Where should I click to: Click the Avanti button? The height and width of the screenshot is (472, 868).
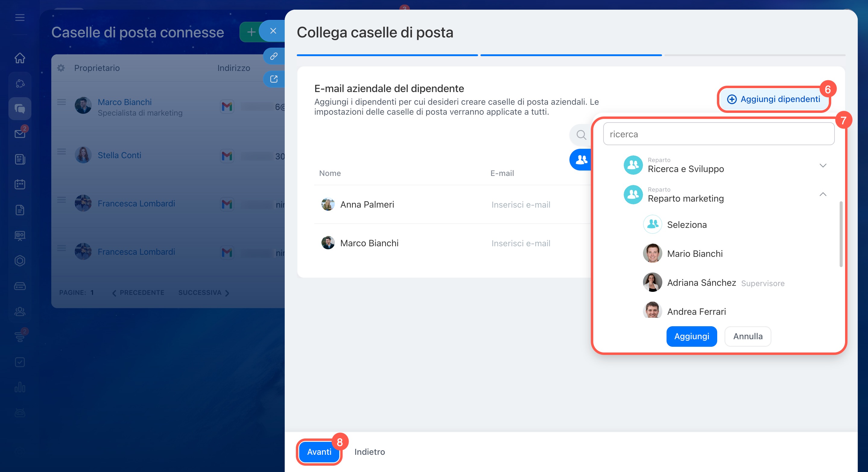pos(319,452)
